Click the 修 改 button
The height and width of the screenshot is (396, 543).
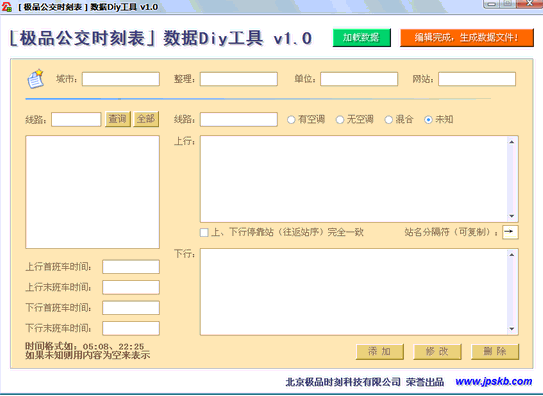tap(437, 352)
